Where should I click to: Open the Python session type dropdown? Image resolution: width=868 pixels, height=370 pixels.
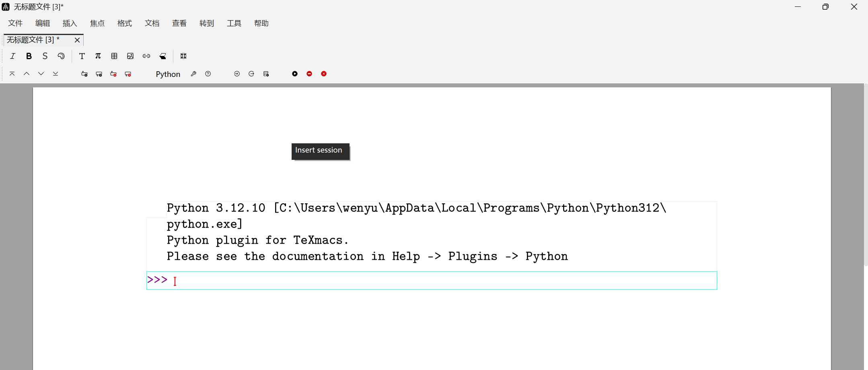click(168, 74)
